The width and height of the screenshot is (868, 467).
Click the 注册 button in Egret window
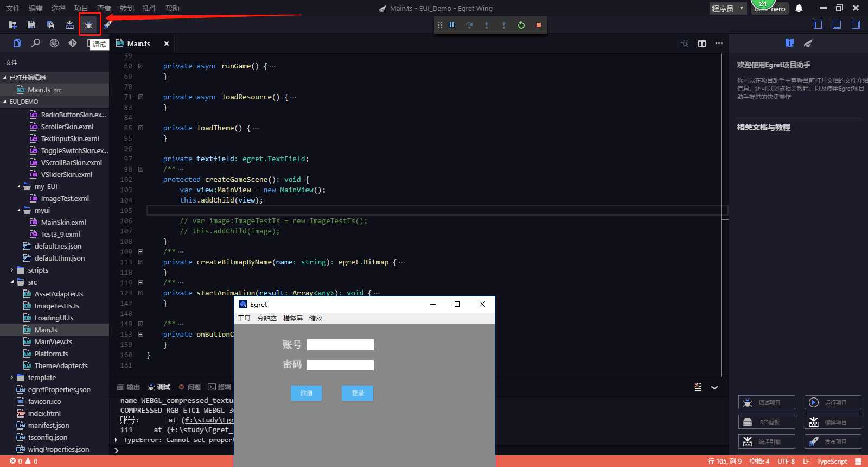307,393
